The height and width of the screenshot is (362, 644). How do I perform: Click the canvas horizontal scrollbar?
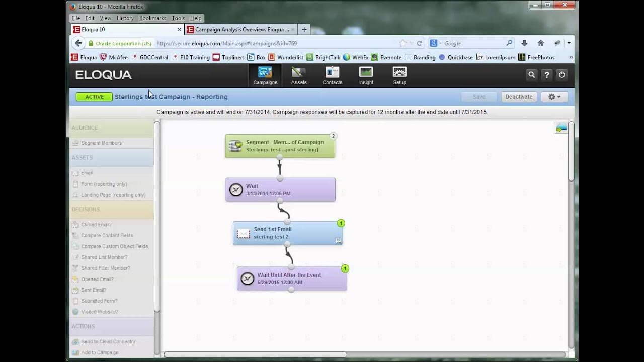(x=255, y=354)
